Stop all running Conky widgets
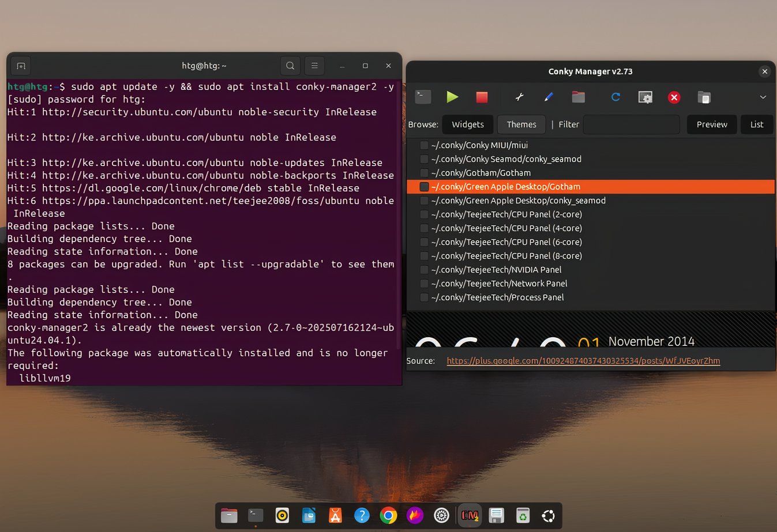 click(481, 97)
